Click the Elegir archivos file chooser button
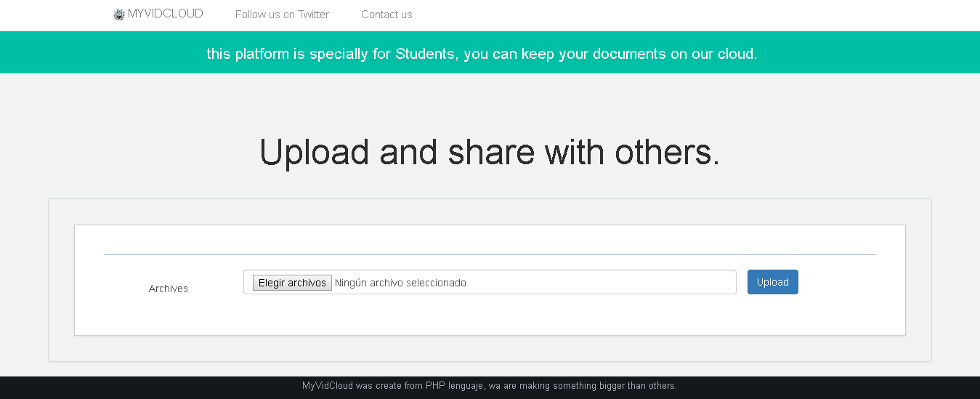The height and width of the screenshot is (399, 980). 292,283
